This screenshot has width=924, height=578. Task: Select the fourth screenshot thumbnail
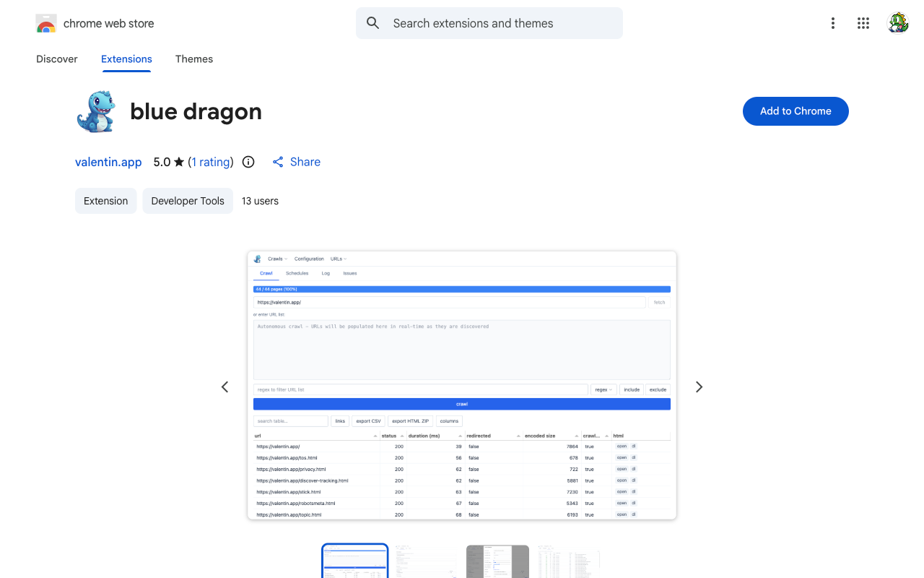[x=569, y=561]
